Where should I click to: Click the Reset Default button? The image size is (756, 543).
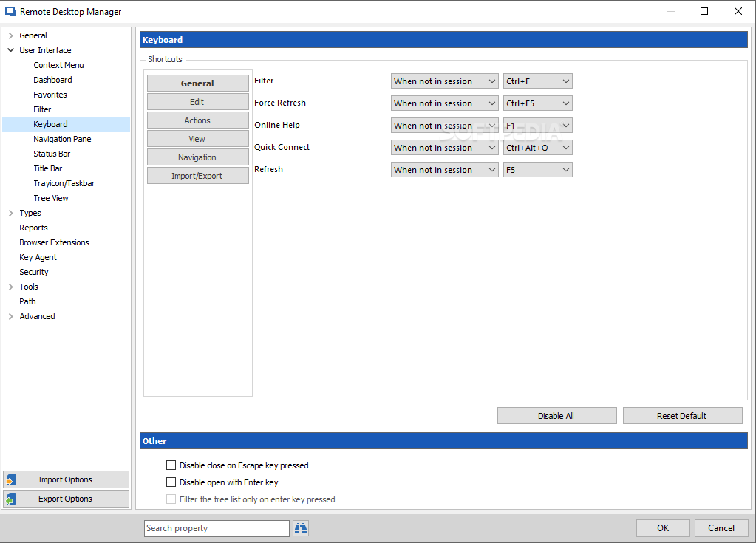click(682, 415)
